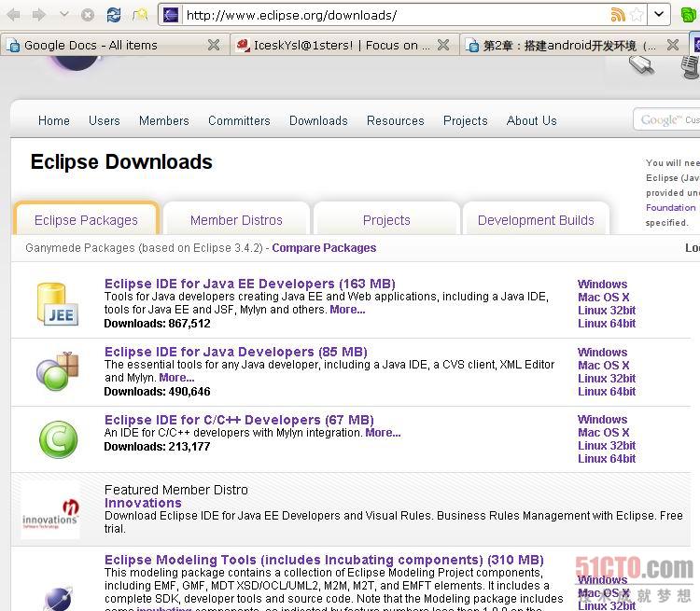
Task: Download Java EE package for Linux 64bit
Action: [607, 323]
